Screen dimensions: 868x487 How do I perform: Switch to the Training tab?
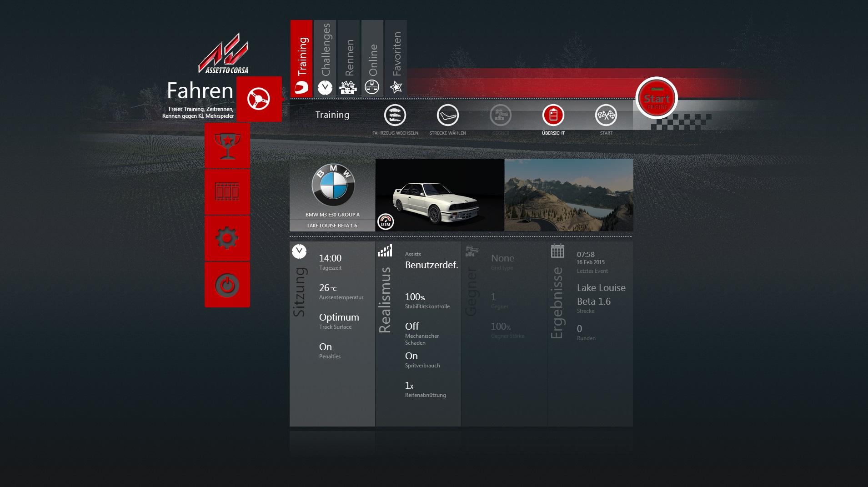point(301,58)
